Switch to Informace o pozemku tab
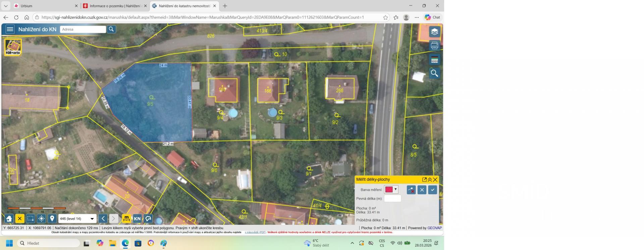This screenshot has width=644, height=250. [x=115, y=6]
